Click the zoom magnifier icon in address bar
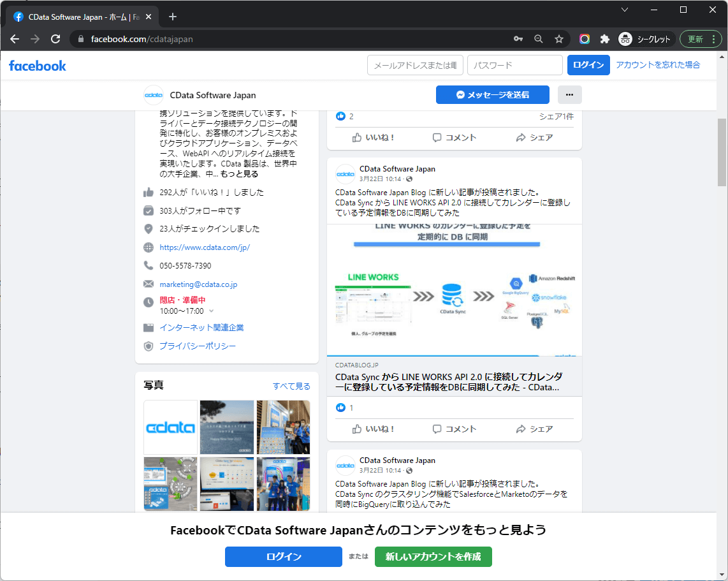 [539, 39]
